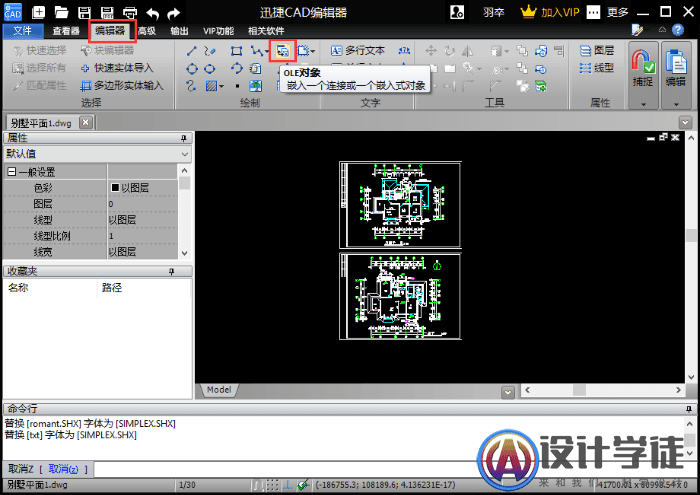Select the Rectangle drawing tool
700x495 pixels.
[x=237, y=51]
